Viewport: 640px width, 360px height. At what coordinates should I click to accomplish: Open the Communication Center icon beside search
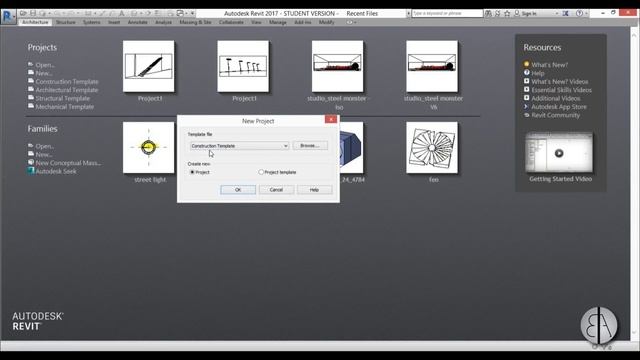point(498,13)
